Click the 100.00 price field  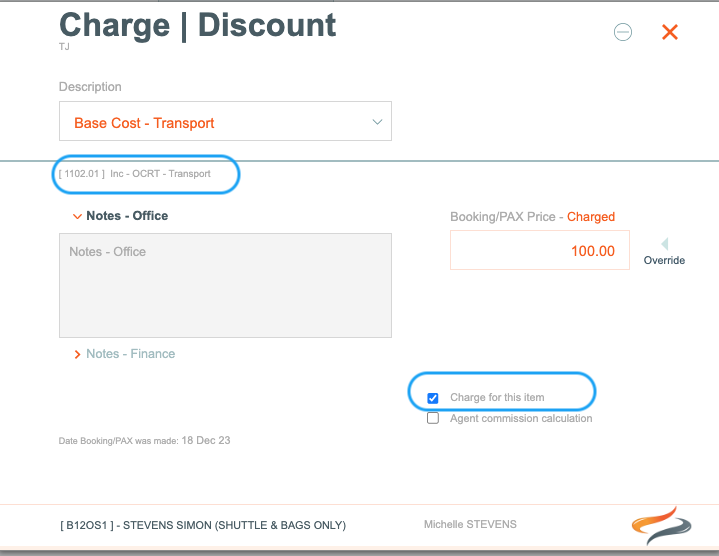pos(540,250)
